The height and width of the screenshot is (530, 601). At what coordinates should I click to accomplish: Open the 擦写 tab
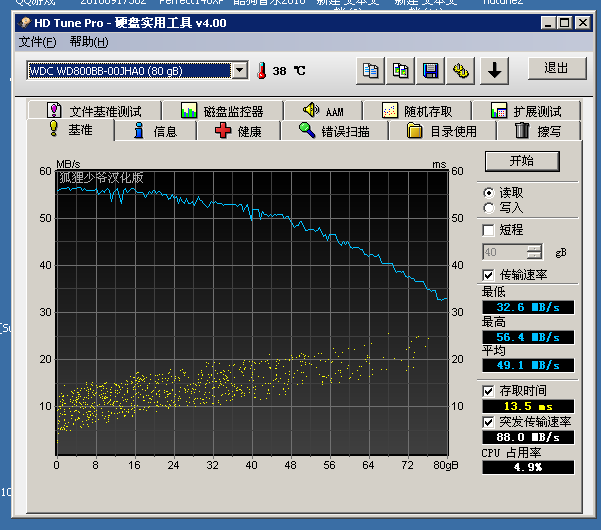coord(539,131)
